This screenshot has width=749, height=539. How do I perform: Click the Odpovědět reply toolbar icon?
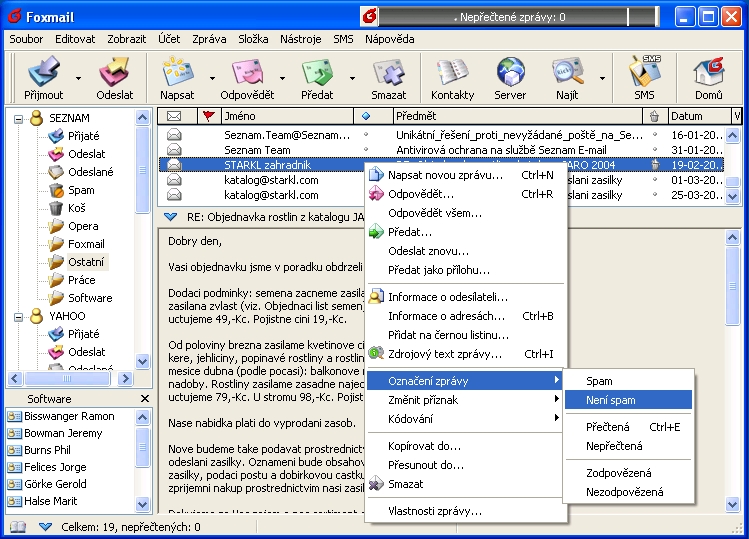[247, 78]
